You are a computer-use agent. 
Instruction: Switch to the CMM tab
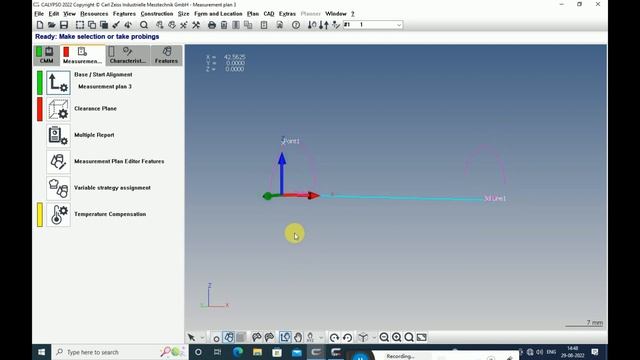pyautogui.click(x=47, y=55)
